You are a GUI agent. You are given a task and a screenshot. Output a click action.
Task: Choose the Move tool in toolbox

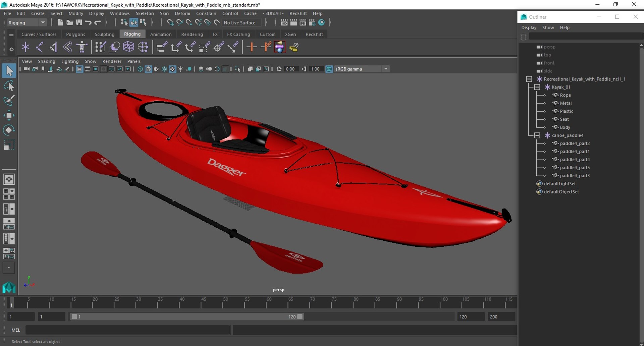(x=9, y=115)
